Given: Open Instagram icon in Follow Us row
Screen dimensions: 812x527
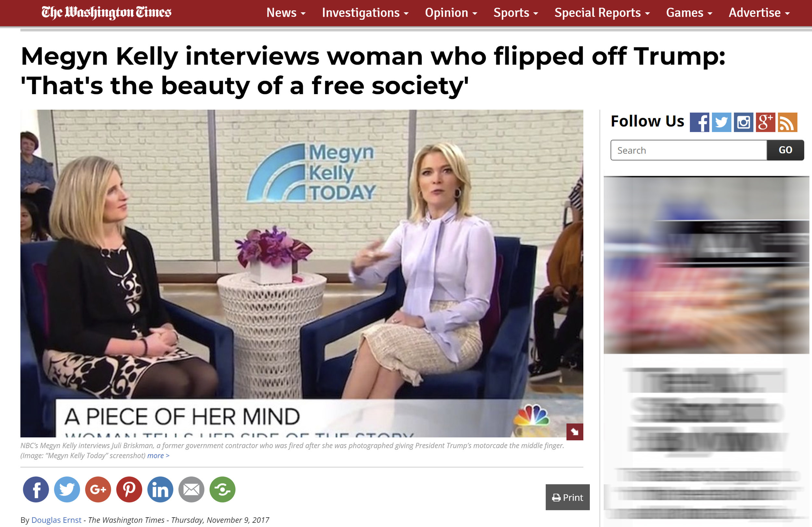Looking at the screenshot, I should 743,122.
